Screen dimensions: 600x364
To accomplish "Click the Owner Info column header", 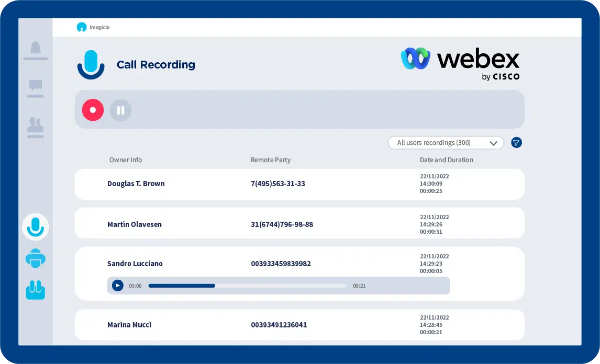I will tap(126, 160).
